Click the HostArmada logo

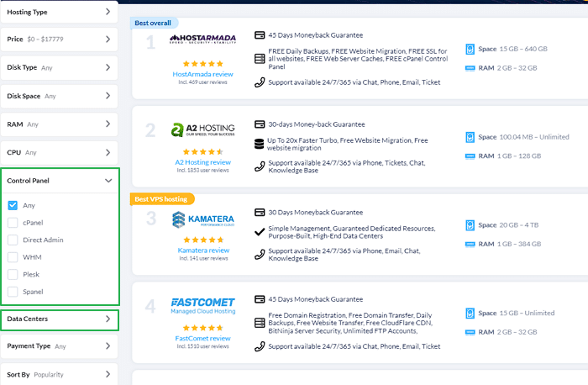click(202, 40)
